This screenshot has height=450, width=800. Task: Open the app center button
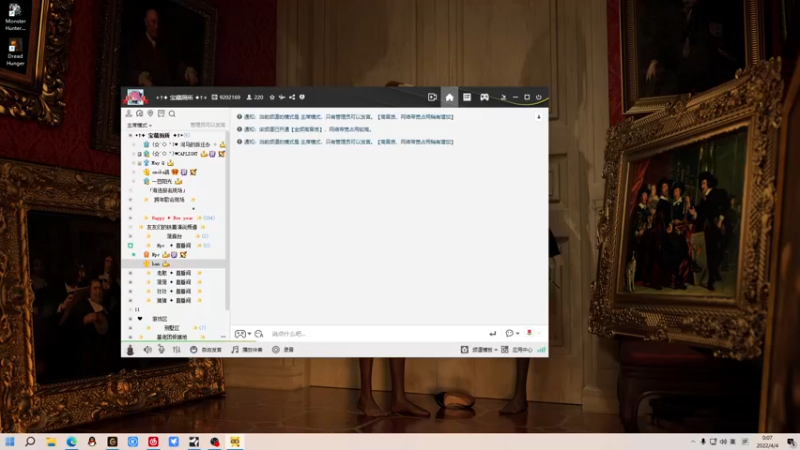517,349
